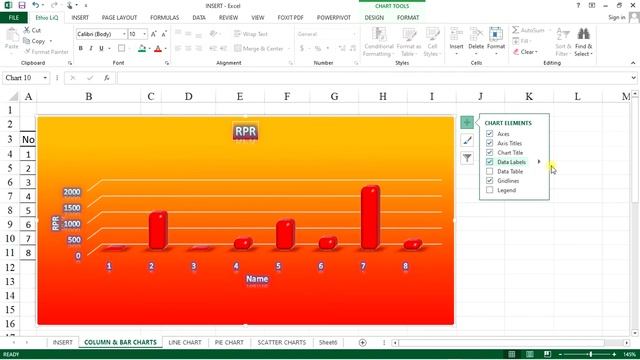Open Chart Styles paintbrush button
640x360 pixels.
467,140
